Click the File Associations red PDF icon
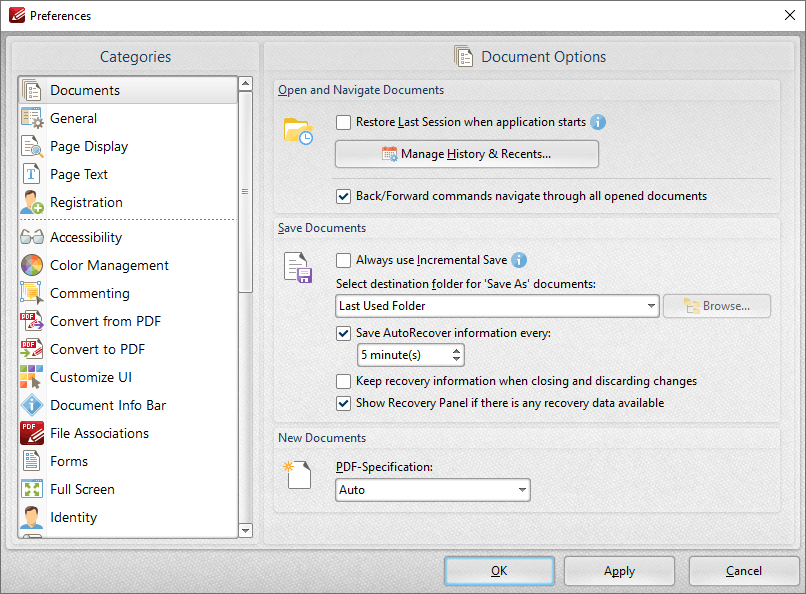The image size is (806, 594). [32, 433]
